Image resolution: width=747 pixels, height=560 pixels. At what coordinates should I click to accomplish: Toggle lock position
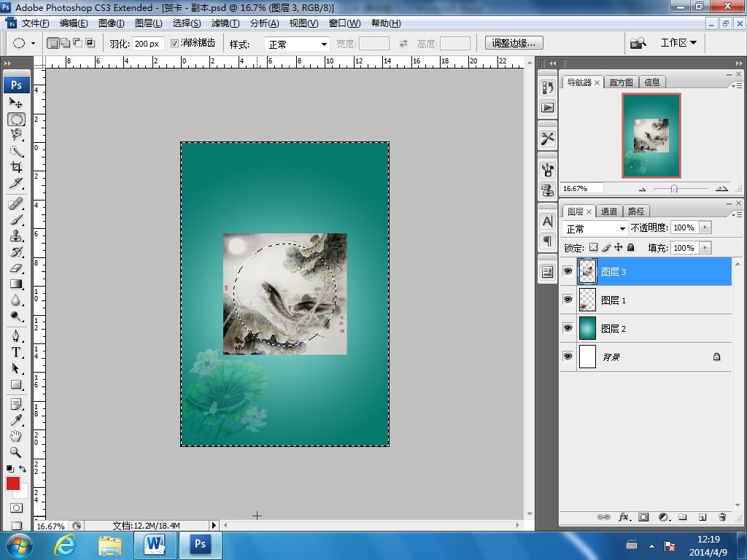[619, 247]
